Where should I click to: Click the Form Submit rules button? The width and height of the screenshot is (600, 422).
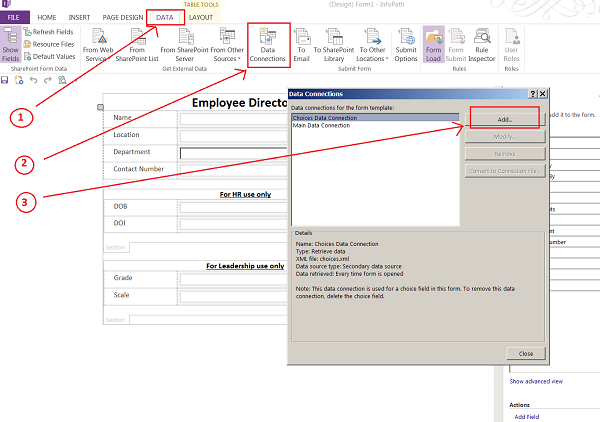tap(456, 44)
